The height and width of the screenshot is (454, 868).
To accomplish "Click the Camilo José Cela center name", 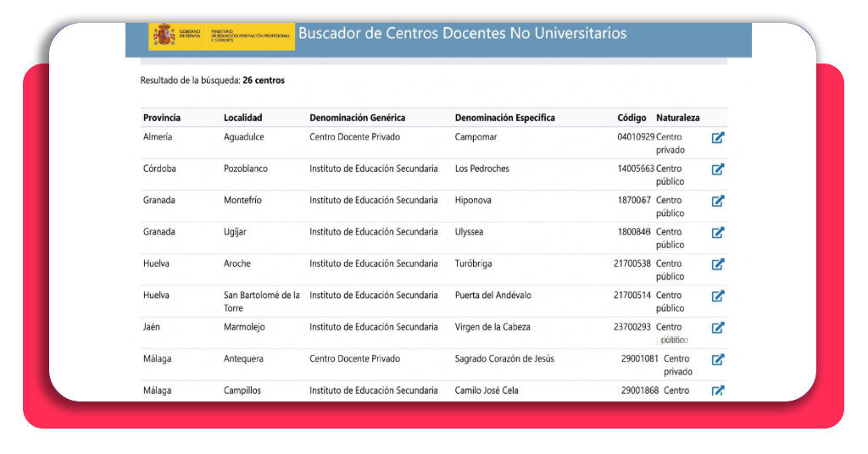I will click(x=487, y=390).
